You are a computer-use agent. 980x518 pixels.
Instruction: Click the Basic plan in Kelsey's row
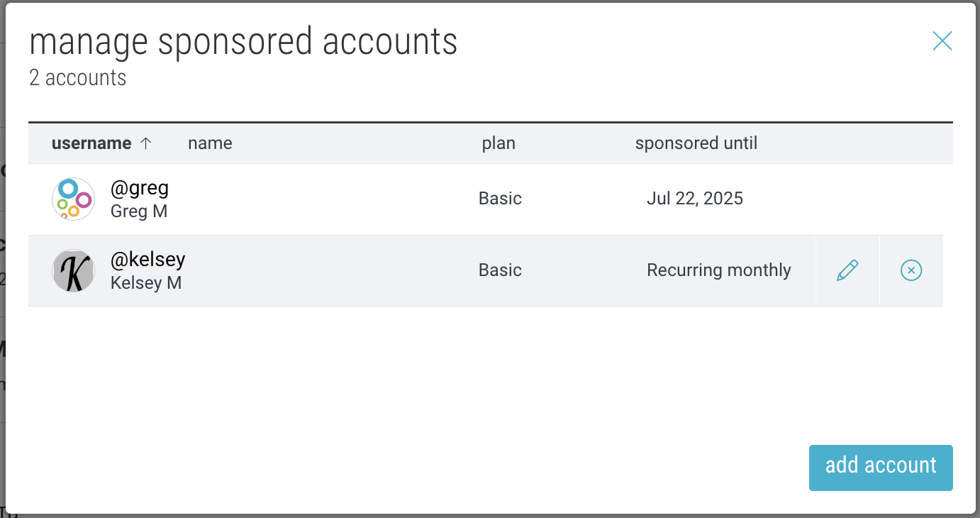[500, 270]
